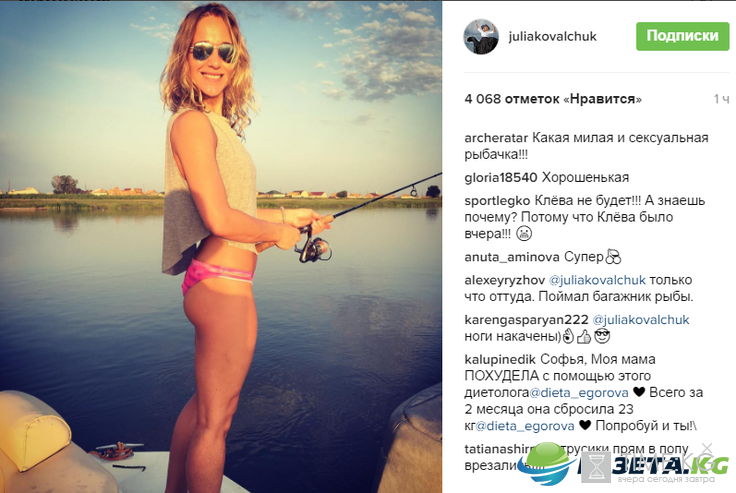Click the Gazeta.kg globe logo watermark
Viewport: 736px width, 493px height.
pyautogui.click(x=549, y=462)
